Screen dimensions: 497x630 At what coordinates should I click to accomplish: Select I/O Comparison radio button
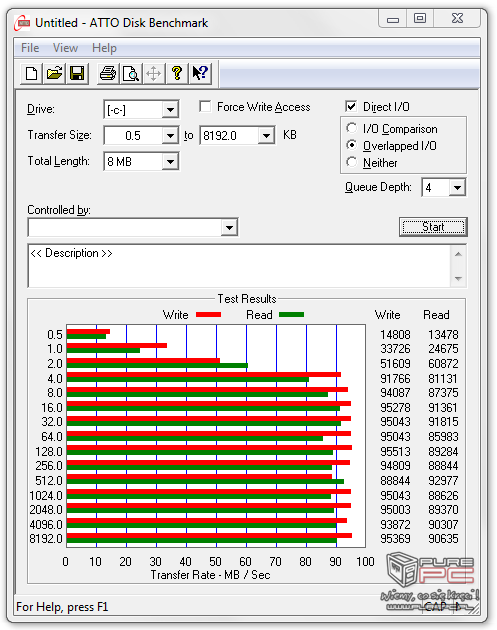tap(352, 128)
